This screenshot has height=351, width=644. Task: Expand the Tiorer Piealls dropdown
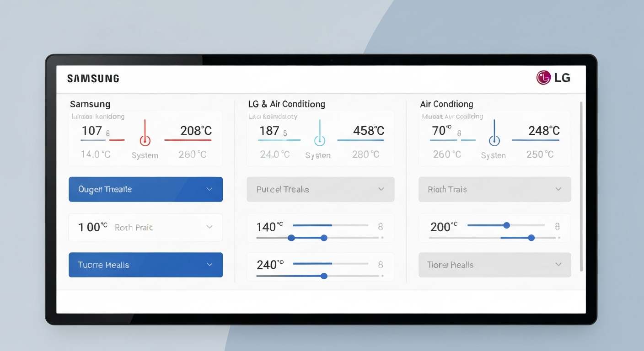494,265
